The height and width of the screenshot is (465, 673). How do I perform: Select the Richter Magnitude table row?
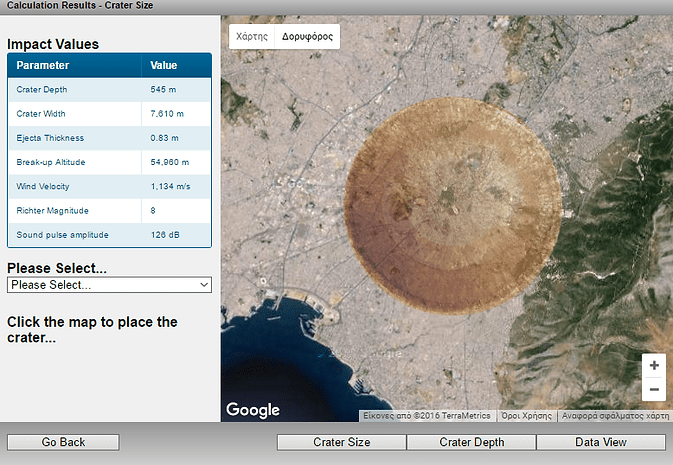tap(109, 211)
